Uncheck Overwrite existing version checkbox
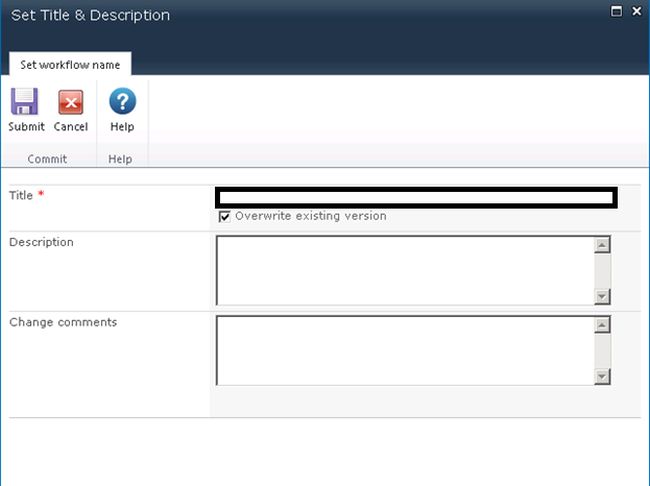The width and height of the screenshot is (650, 486). 224,216
